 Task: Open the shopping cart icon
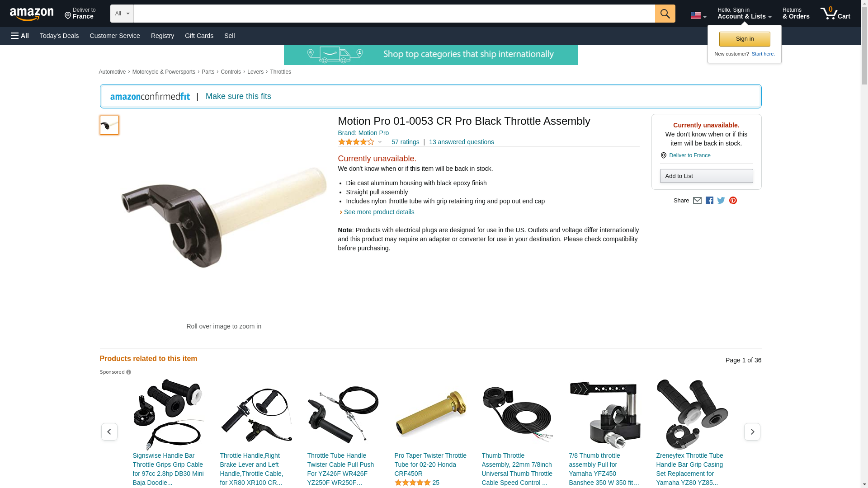point(835,14)
